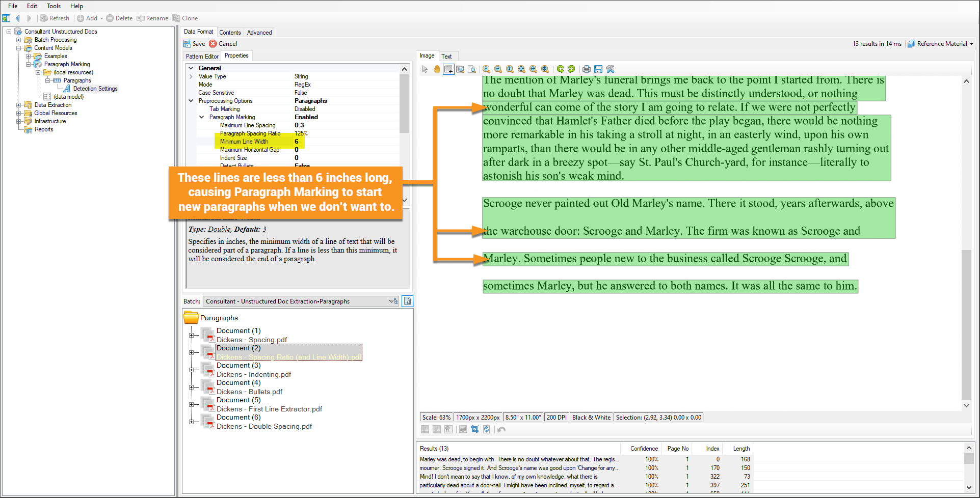This screenshot has height=498, width=980.
Task: Select the hand pan tool
Action: click(437, 69)
